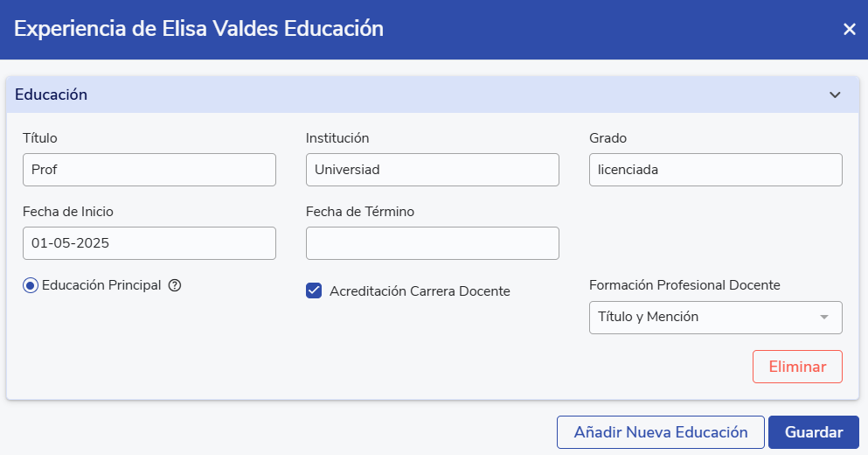Click the Grado field showing licenciada

coord(715,170)
